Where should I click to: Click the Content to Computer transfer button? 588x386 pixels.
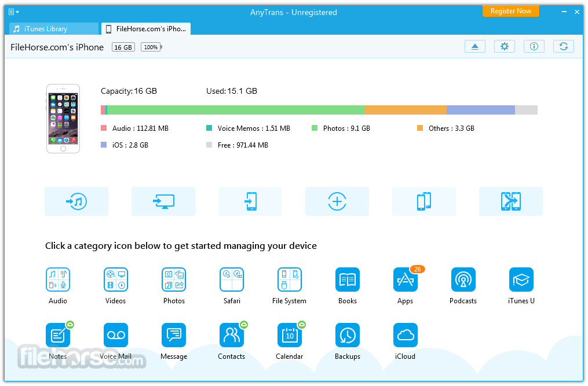pyautogui.click(x=163, y=201)
